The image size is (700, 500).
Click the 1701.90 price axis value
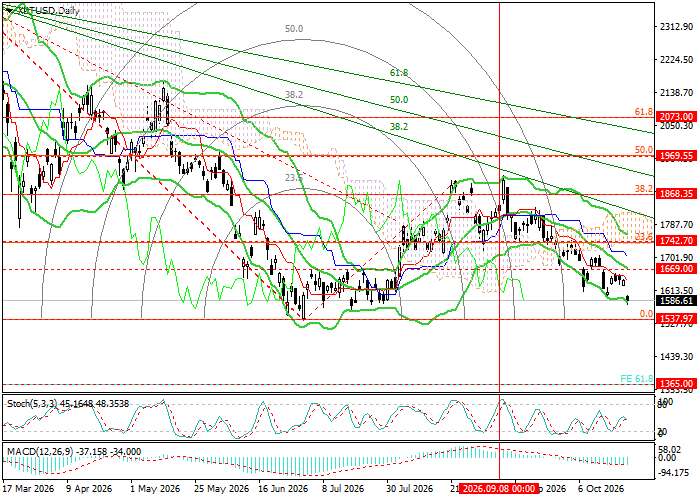coord(676,258)
